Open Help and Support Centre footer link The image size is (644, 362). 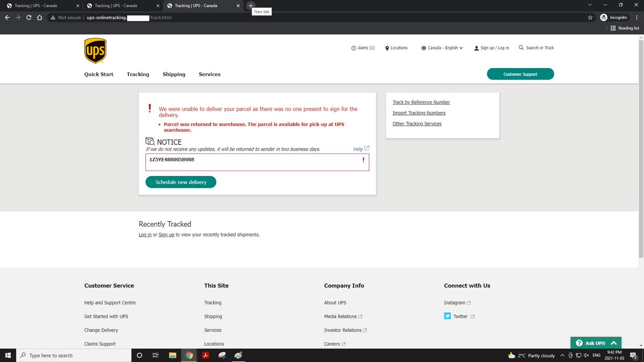click(110, 302)
